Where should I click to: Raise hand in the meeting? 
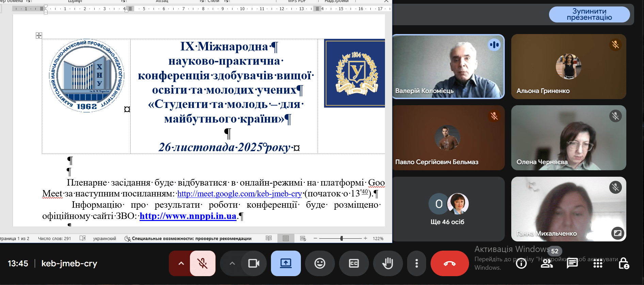coord(388,263)
